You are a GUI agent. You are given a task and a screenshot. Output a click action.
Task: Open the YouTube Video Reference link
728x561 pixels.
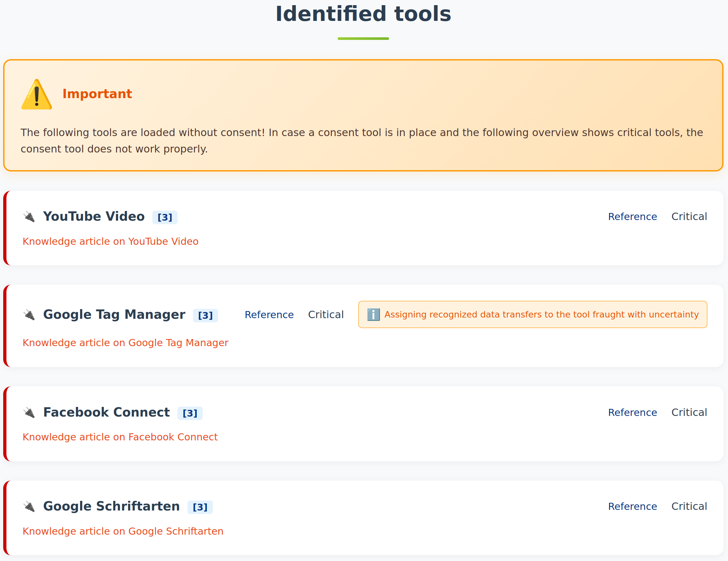point(632,217)
